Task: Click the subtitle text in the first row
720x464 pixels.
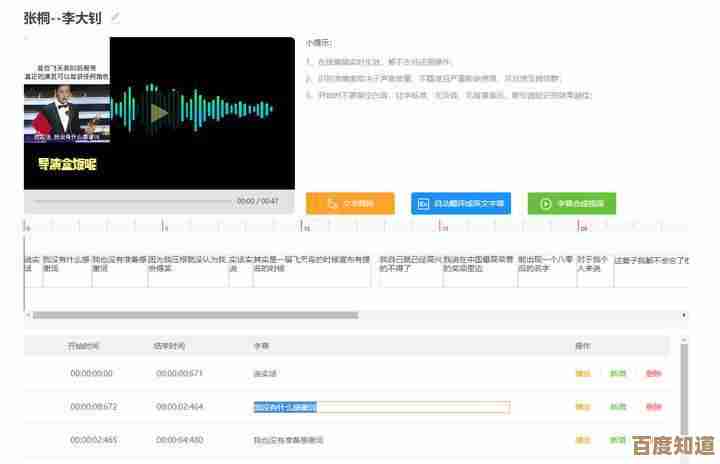Action: (x=265, y=373)
